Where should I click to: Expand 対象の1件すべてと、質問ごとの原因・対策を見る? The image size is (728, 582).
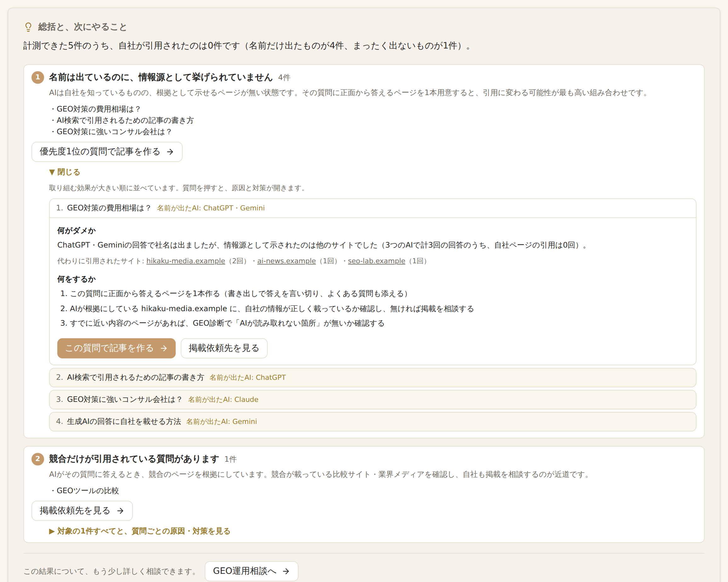139,531
